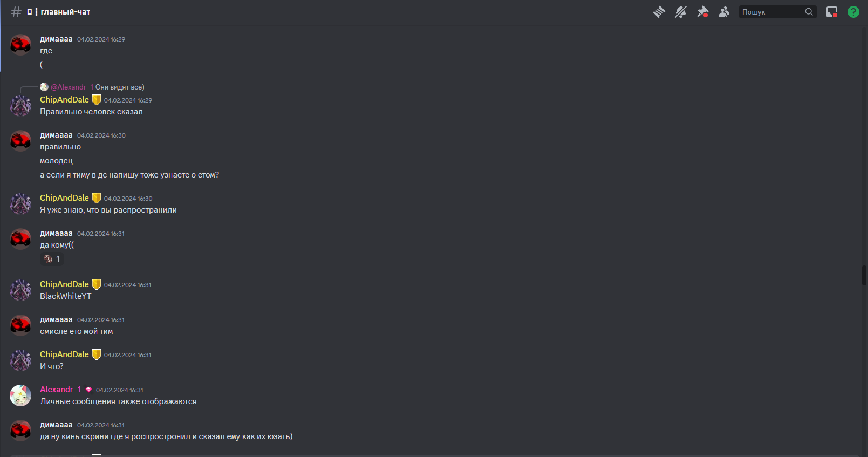Open Alexandr_1 avatar picture
This screenshot has height=457, width=868.
point(20,395)
